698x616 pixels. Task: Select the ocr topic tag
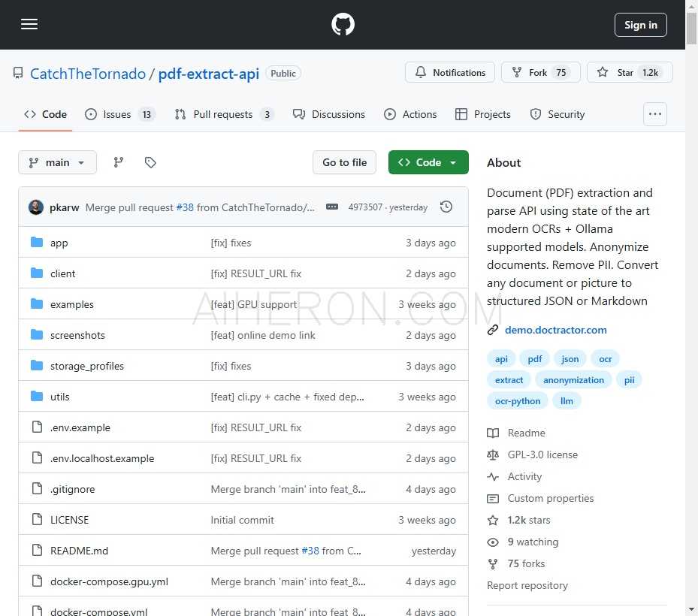coord(605,359)
